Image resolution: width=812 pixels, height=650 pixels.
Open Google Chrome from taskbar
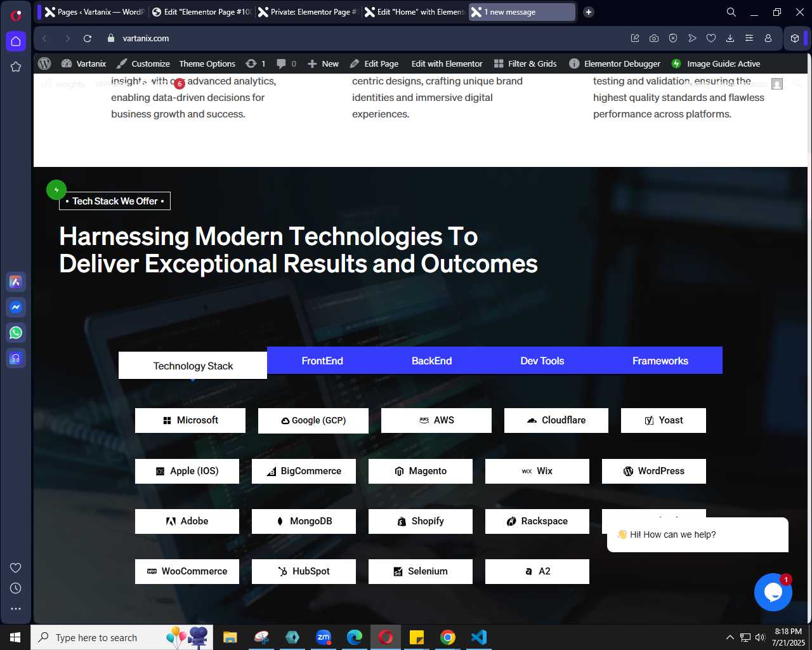448,637
